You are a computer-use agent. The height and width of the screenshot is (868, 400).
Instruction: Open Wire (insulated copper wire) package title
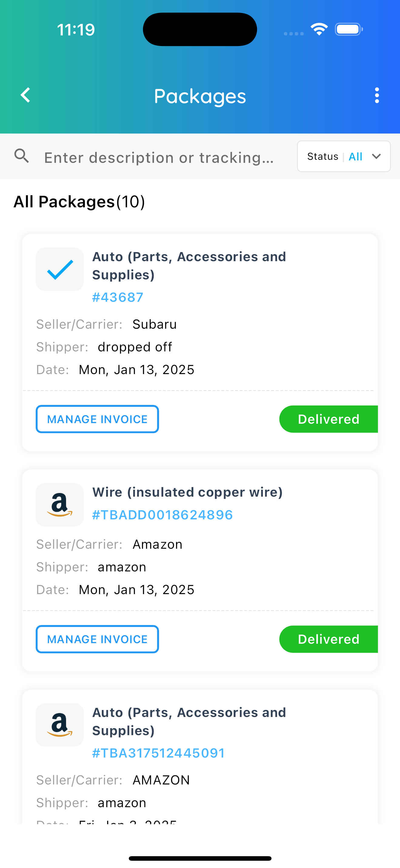coord(188,492)
